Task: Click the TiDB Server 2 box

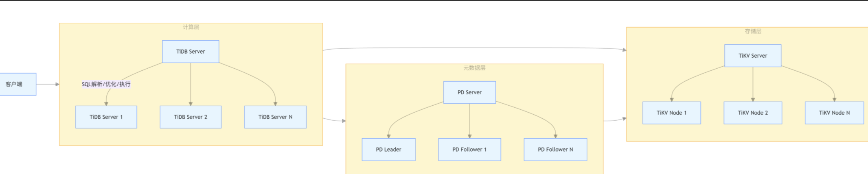Action: coord(191,117)
